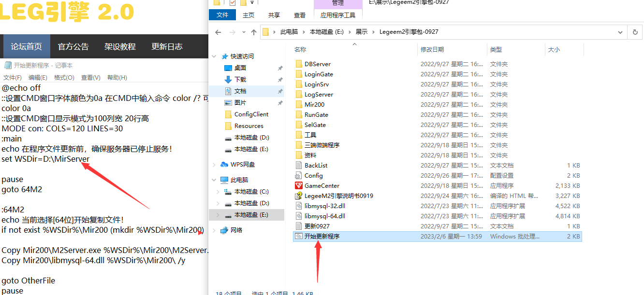Open the 应用程序工具 ribbon tab
Image resolution: width=644 pixels, height=295 pixels.
point(338,15)
